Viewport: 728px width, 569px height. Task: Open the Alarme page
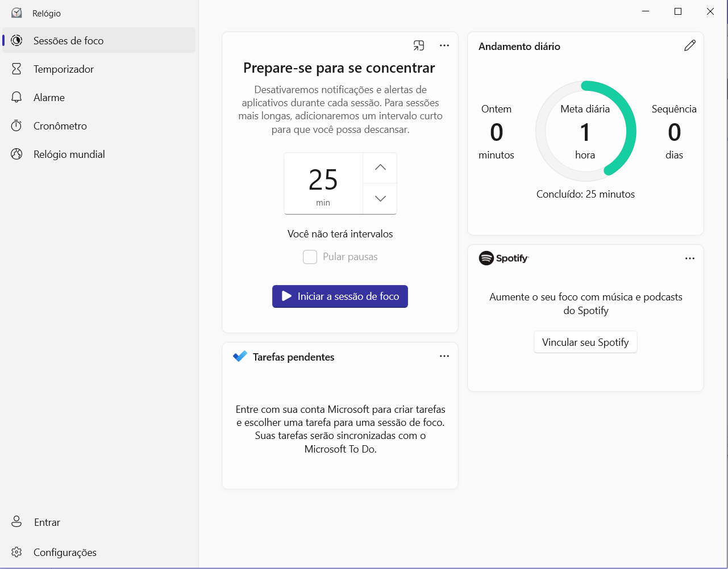coord(99,97)
